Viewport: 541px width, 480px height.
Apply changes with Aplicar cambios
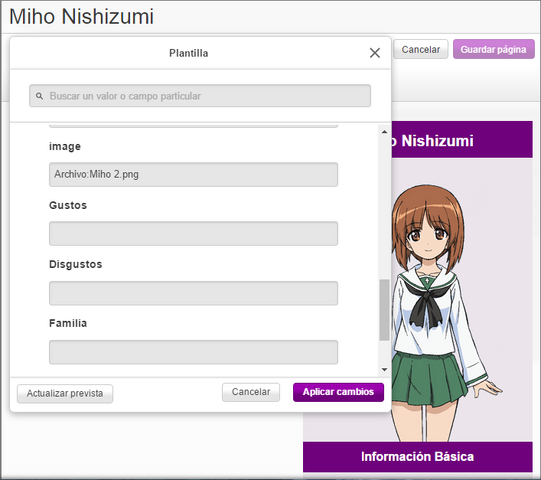pyautogui.click(x=338, y=392)
